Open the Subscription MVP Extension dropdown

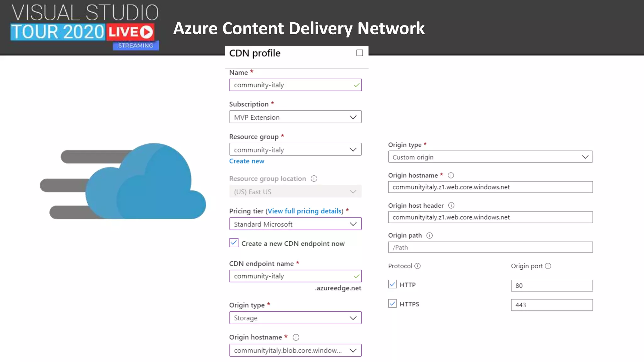295,117
